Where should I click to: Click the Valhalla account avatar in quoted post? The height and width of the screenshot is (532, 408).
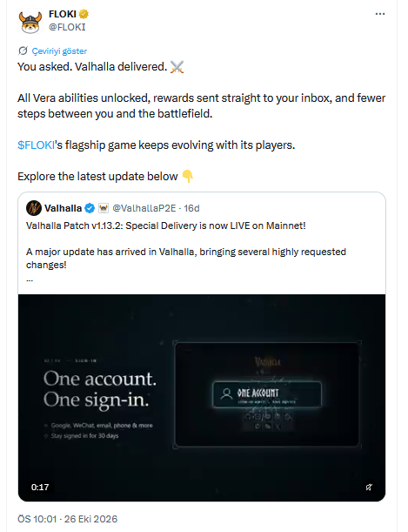34,208
